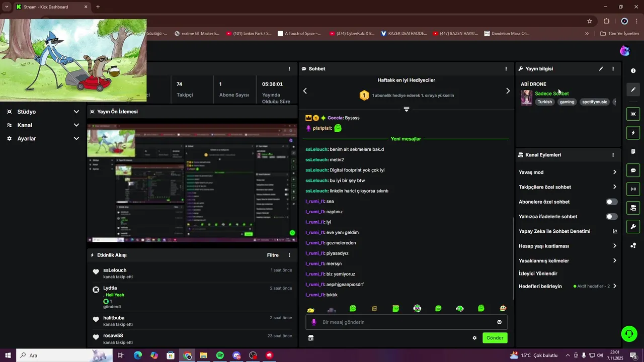Click the notes document icon in right rail

tap(633, 151)
